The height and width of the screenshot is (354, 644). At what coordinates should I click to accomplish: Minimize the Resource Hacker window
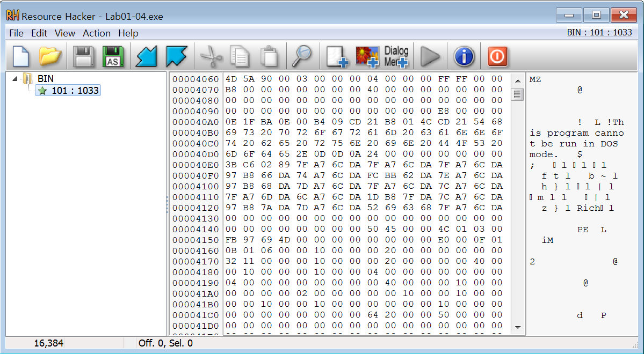[x=569, y=15]
